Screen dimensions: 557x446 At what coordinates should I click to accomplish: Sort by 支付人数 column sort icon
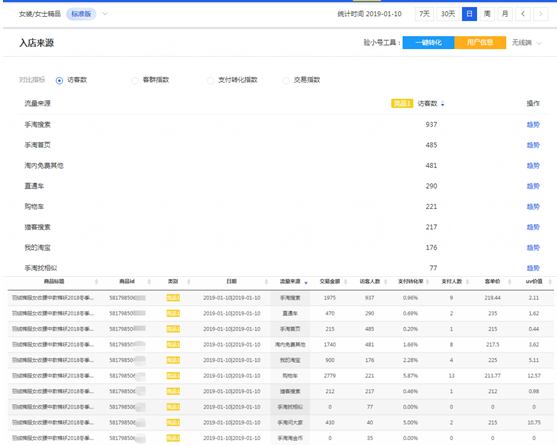pos(467,282)
